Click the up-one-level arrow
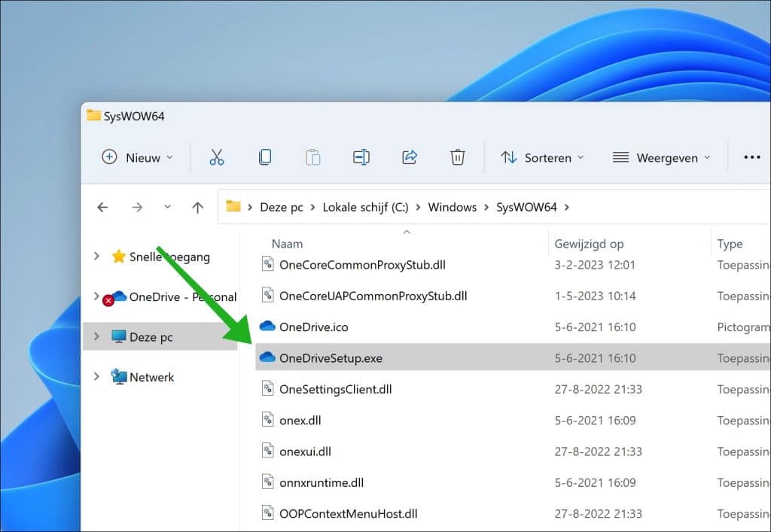The image size is (771, 532). [197, 207]
